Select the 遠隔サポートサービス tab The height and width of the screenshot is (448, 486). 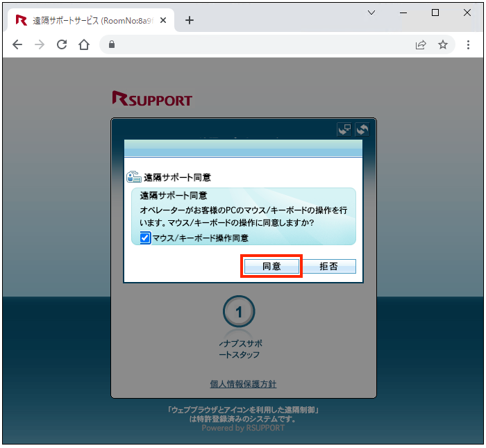point(91,20)
